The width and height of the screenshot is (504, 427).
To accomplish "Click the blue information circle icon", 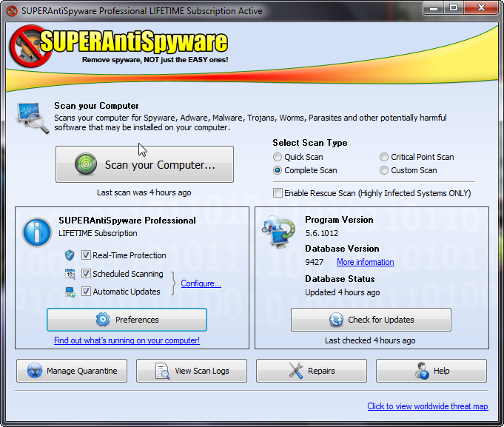I will tap(37, 232).
